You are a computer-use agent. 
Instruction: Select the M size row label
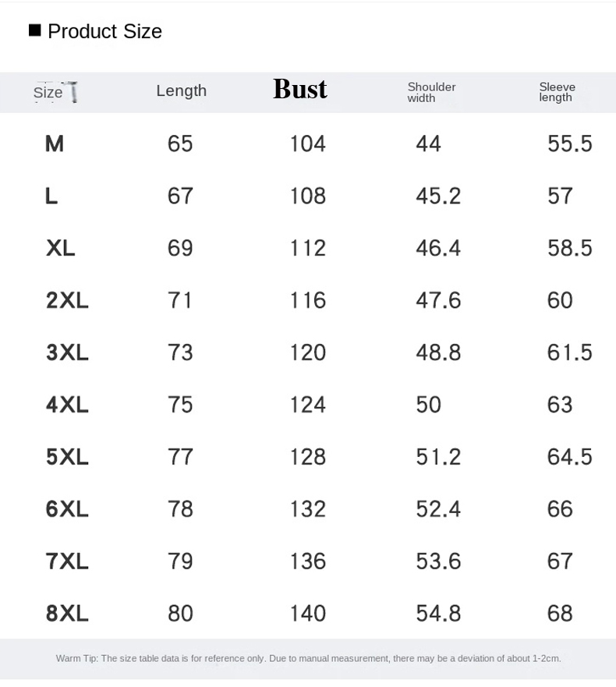click(x=55, y=143)
